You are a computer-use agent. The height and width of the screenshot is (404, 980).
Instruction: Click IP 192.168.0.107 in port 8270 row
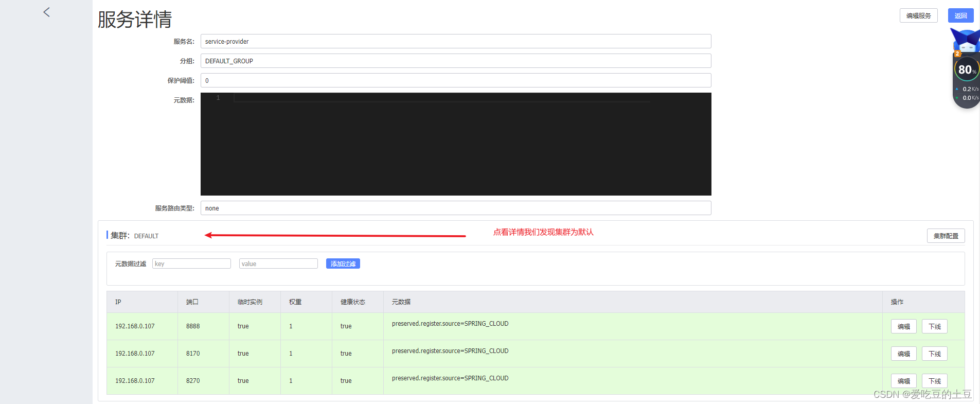tap(135, 381)
